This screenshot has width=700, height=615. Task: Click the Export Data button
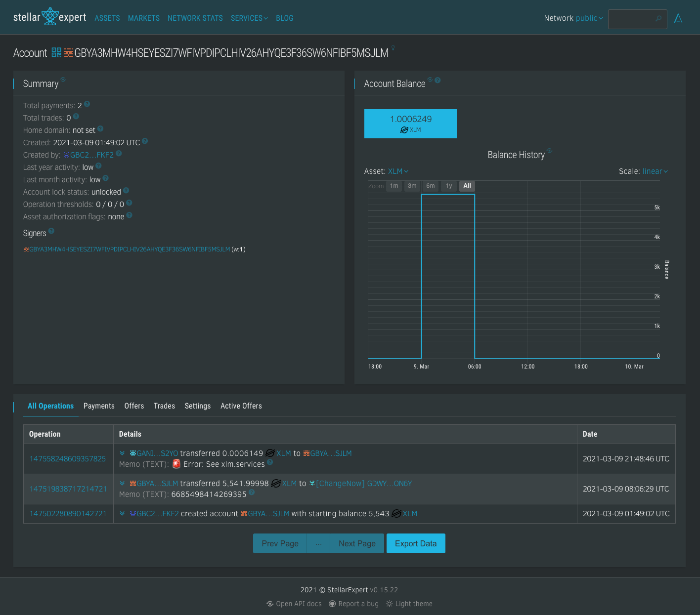[x=416, y=543]
